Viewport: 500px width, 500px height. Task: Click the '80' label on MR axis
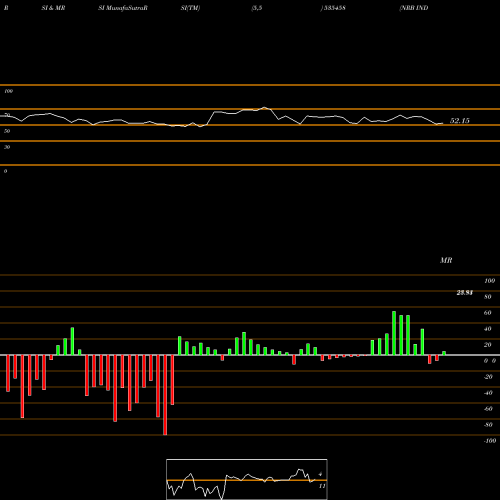point(488,297)
